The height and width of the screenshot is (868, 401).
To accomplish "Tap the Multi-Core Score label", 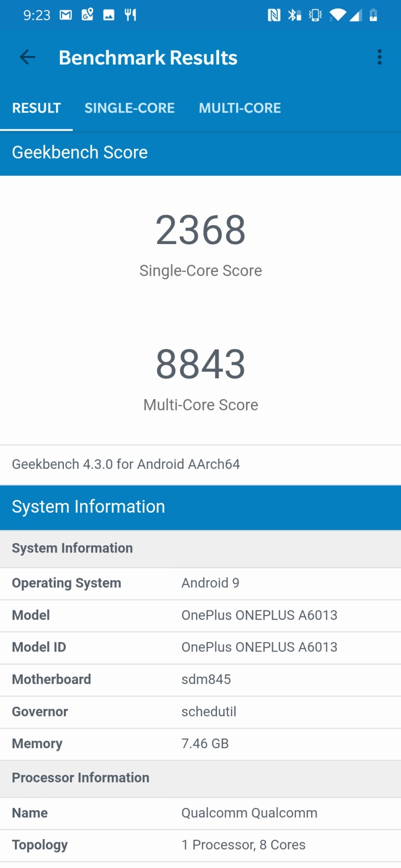I will pyautogui.click(x=200, y=405).
